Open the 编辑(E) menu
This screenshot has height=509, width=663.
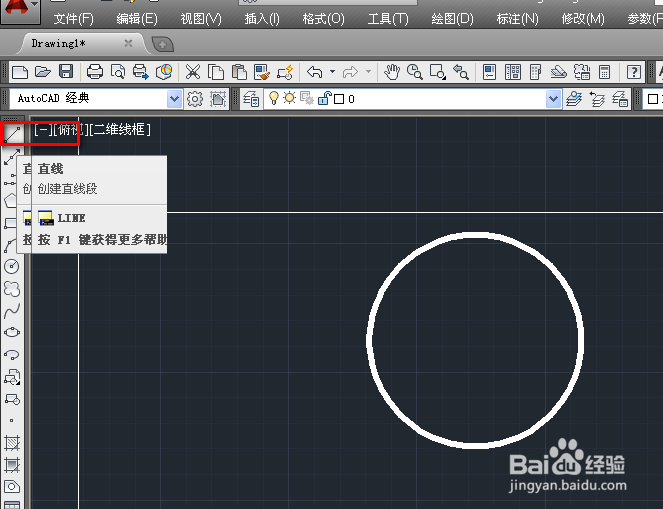(x=137, y=19)
